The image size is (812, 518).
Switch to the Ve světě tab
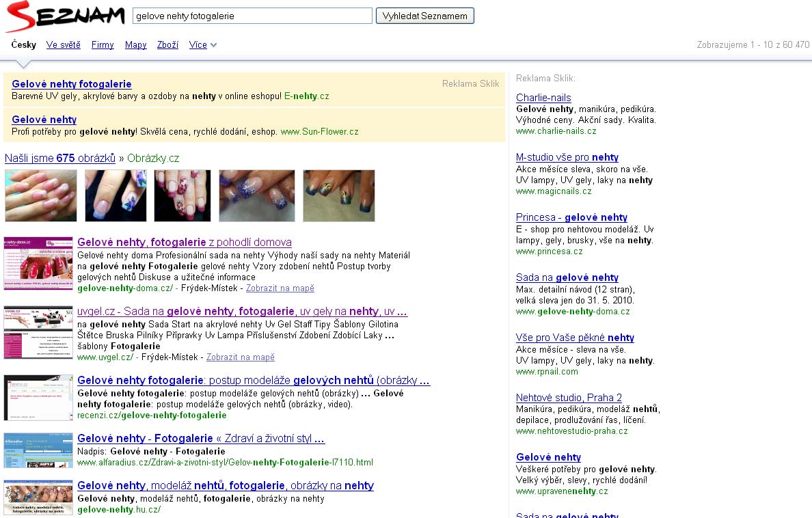[x=63, y=44]
